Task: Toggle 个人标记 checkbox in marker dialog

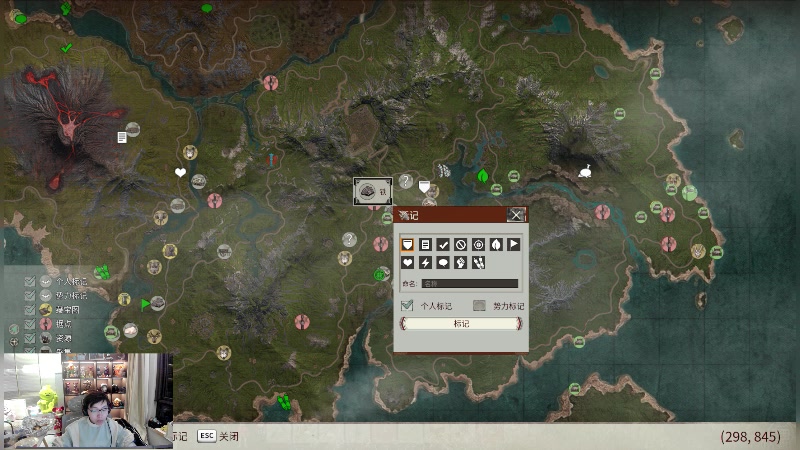Action: pyautogui.click(x=407, y=306)
